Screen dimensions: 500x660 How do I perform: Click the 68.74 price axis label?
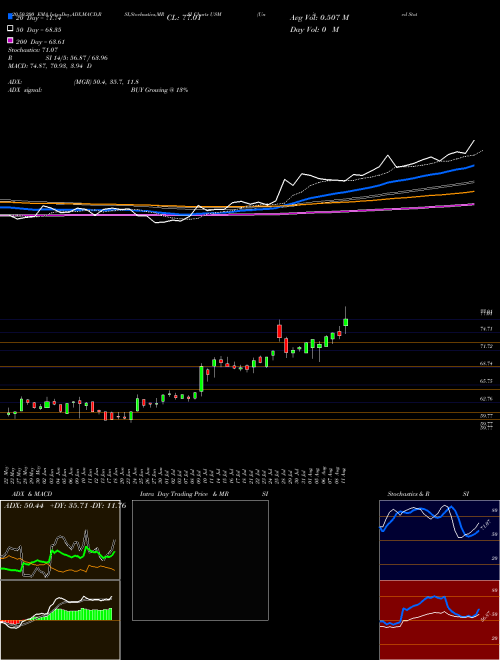(487, 363)
